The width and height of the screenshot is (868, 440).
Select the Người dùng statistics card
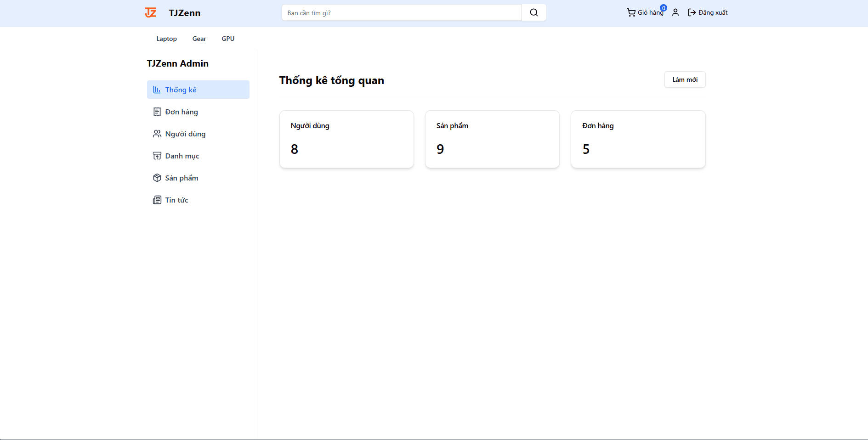(x=346, y=139)
